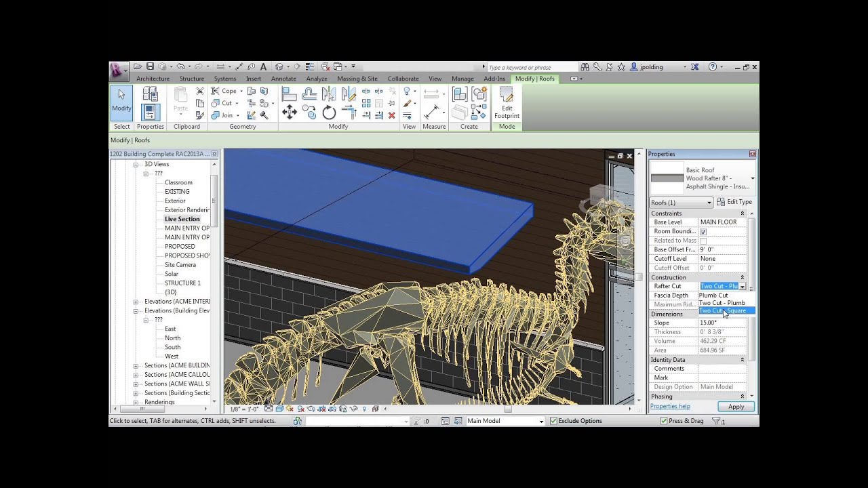Click the Match Type Properties icon

pos(199,115)
